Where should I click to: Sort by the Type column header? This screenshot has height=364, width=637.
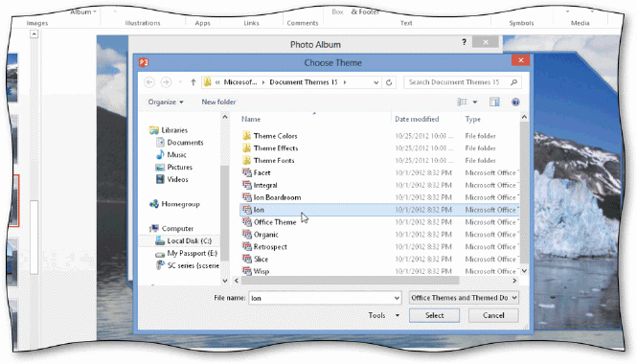click(x=473, y=119)
